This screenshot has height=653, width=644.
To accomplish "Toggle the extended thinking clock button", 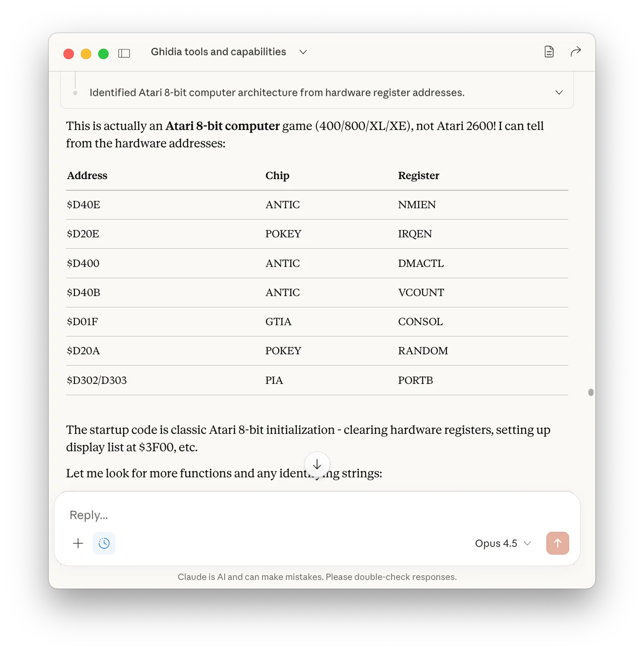I will coord(104,543).
